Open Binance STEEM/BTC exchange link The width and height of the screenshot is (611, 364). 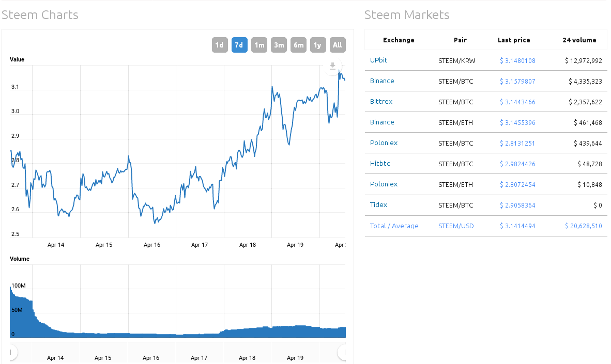coord(382,81)
